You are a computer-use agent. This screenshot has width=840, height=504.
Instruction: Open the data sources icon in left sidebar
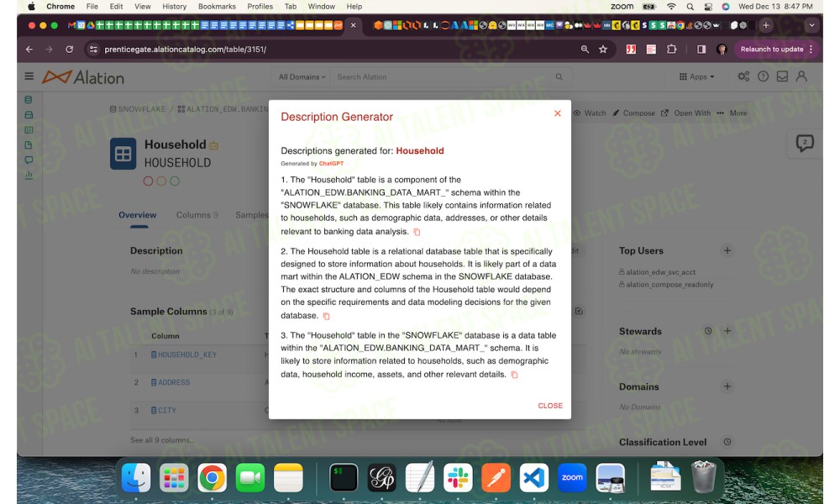[x=29, y=100]
